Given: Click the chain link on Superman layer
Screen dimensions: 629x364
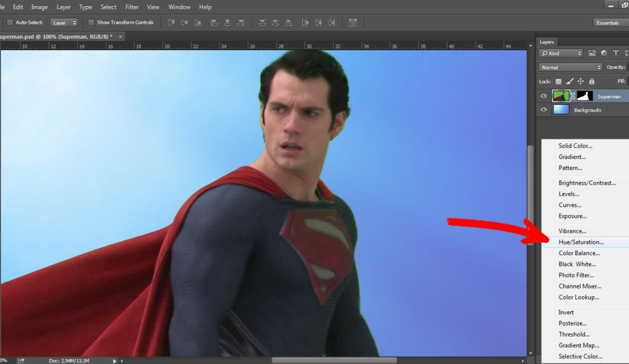Looking at the screenshot, I should [x=573, y=96].
